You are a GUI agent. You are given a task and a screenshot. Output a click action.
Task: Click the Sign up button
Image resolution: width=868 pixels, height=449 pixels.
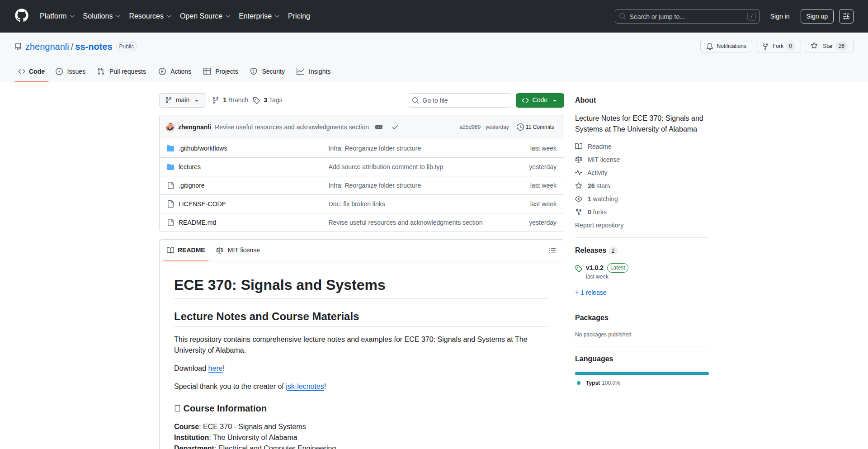pyautogui.click(x=816, y=16)
